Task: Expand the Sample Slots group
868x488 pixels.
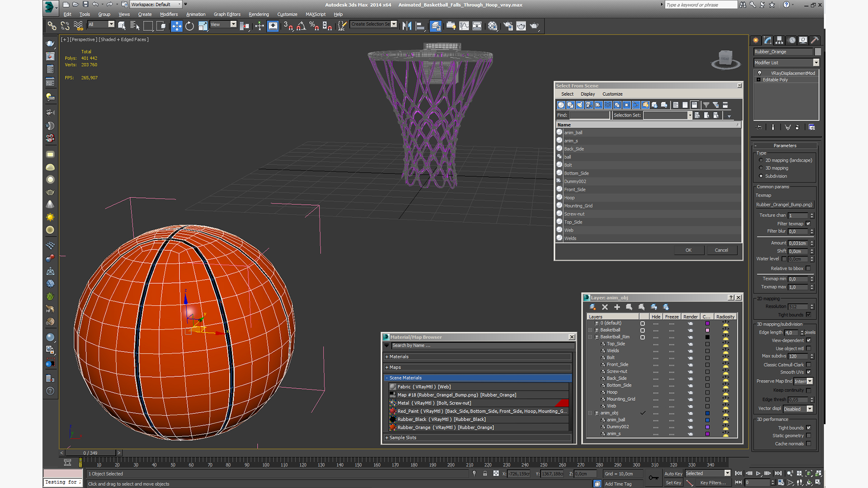Action: (x=478, y=438)
